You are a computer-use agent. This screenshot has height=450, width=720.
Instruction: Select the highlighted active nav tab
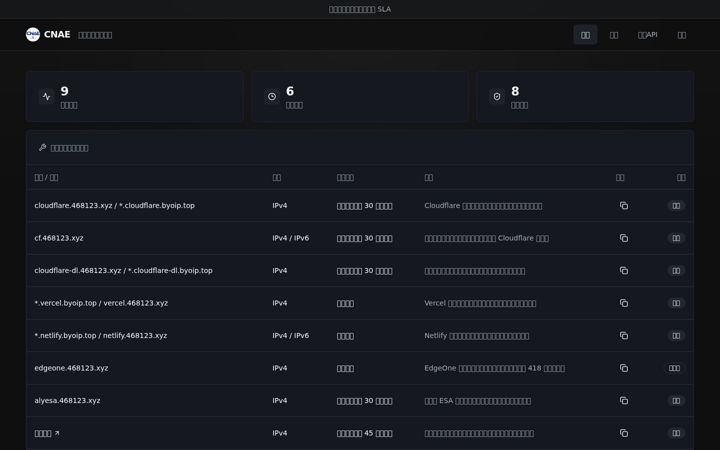click(x=585, y=35)
